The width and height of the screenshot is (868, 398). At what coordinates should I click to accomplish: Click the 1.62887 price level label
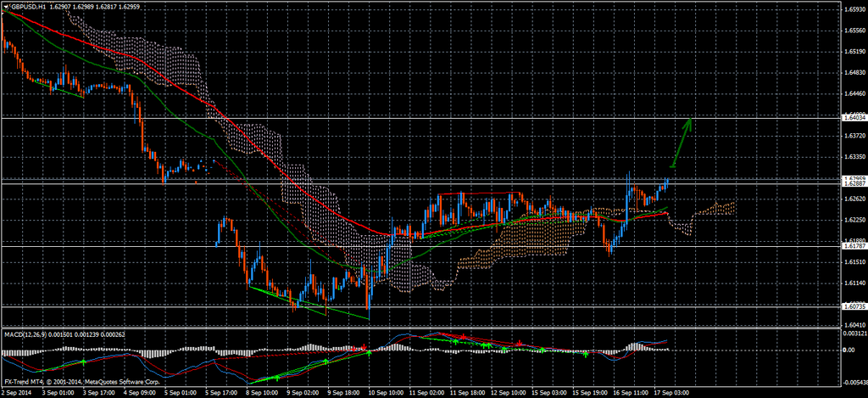point(854,183)
